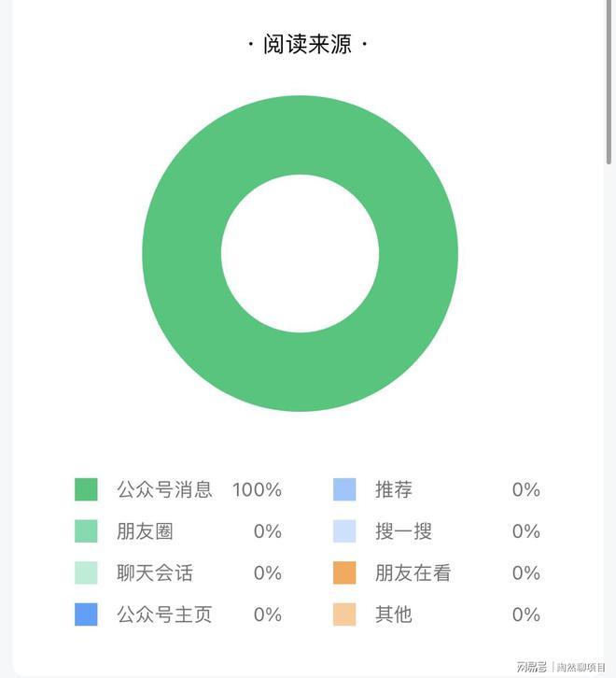Screen dimensions: 616x678
Task: Click the 朋友在看 orange legend swatch
Action: pos(344,572)
